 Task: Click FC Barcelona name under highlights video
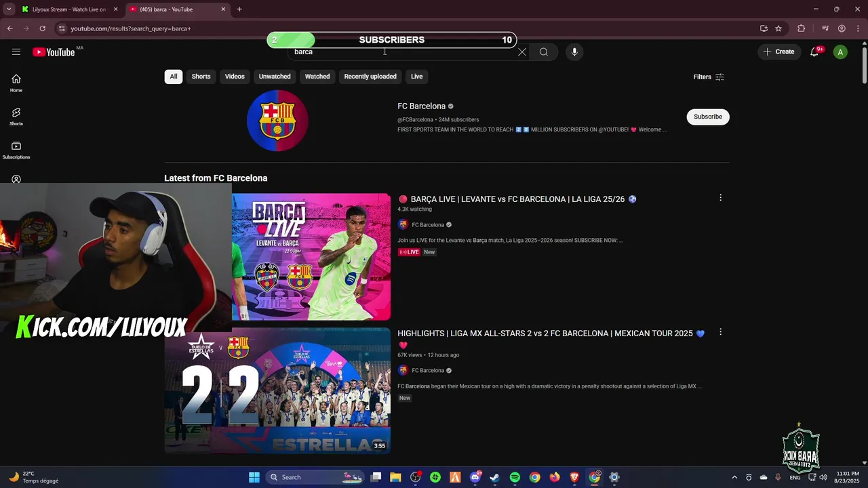coord(428,371)
